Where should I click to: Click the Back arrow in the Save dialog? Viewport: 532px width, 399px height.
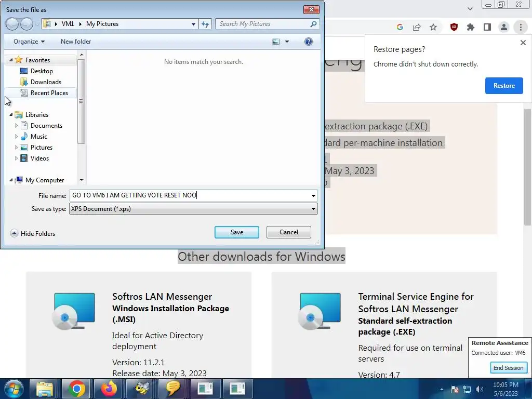12,24
